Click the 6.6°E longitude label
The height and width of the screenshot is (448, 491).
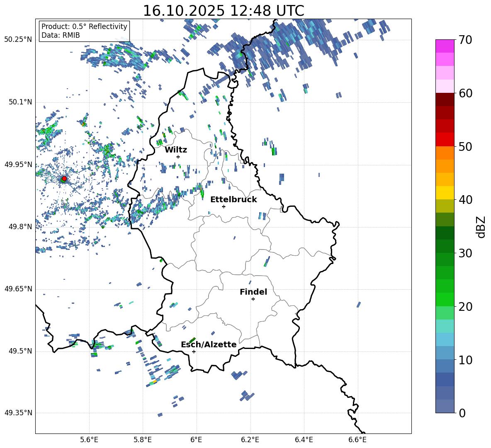[357, 440]
